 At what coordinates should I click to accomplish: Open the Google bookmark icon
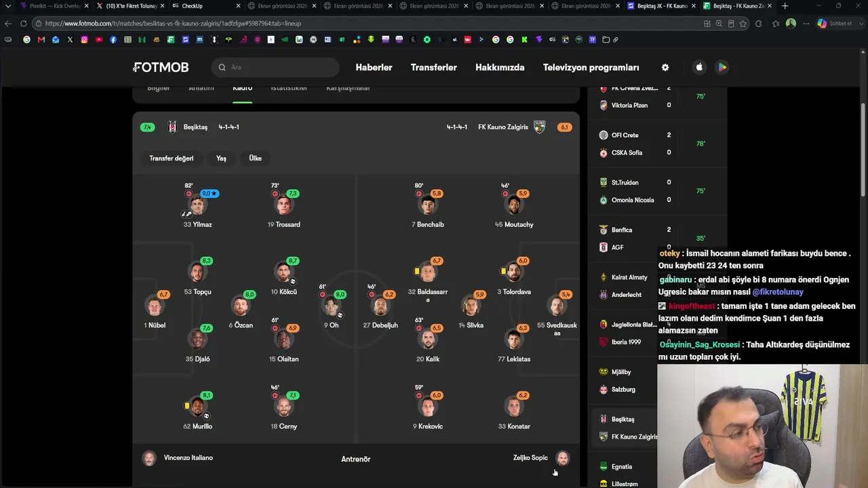pyautogui.click(x=26, y=39)
